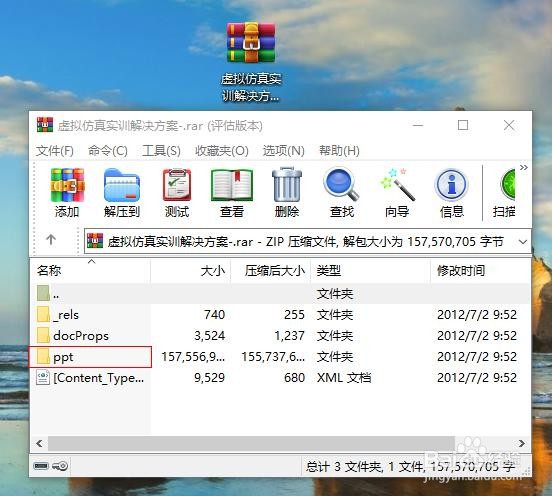This screenshot has width=552, height=496.
Task: Maximize the WinRAR window
Action: point(463,125)
